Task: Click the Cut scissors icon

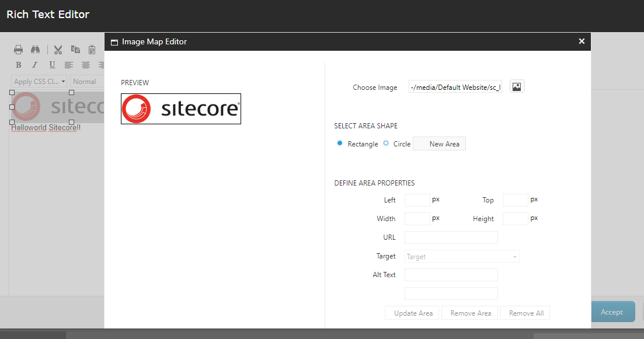Action: [58, 50]
